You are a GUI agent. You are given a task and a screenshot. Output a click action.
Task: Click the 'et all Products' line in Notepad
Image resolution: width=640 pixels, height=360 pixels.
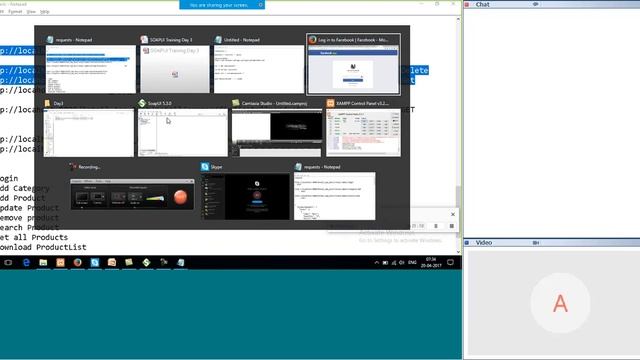[x=34, y=237]
